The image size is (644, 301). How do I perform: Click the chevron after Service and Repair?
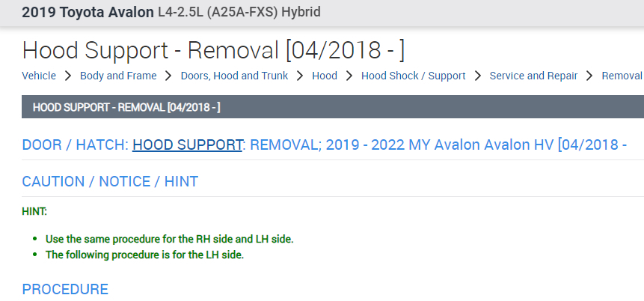click(589, 76)
